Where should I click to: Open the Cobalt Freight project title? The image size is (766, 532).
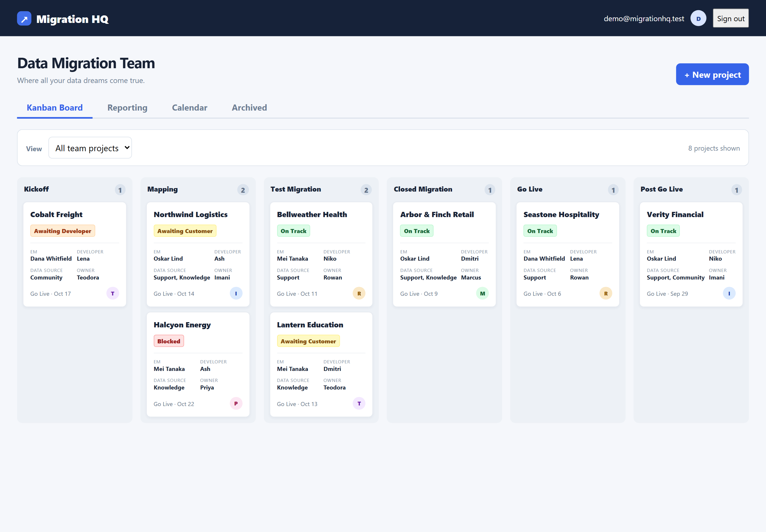(x=56, y=214)
